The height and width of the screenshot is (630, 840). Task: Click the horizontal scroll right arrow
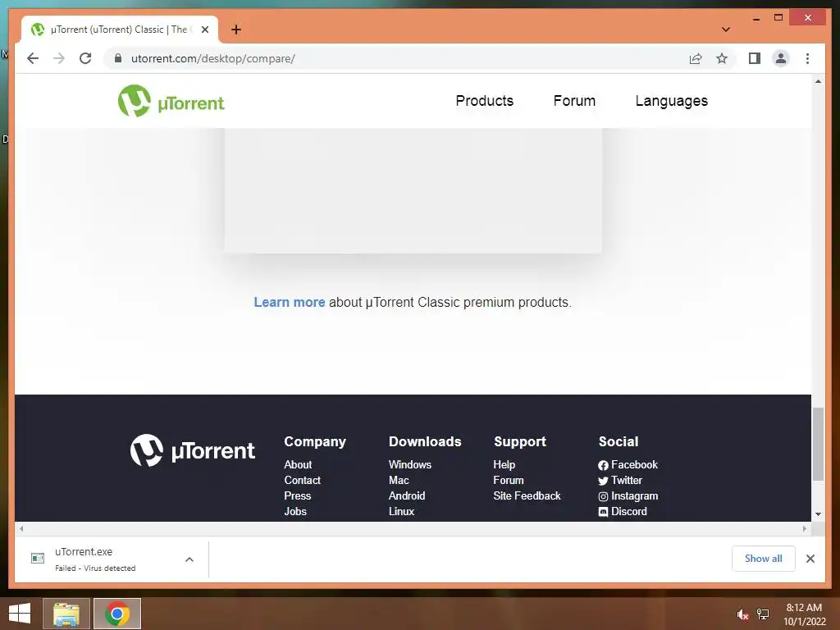tap(804, 529)
